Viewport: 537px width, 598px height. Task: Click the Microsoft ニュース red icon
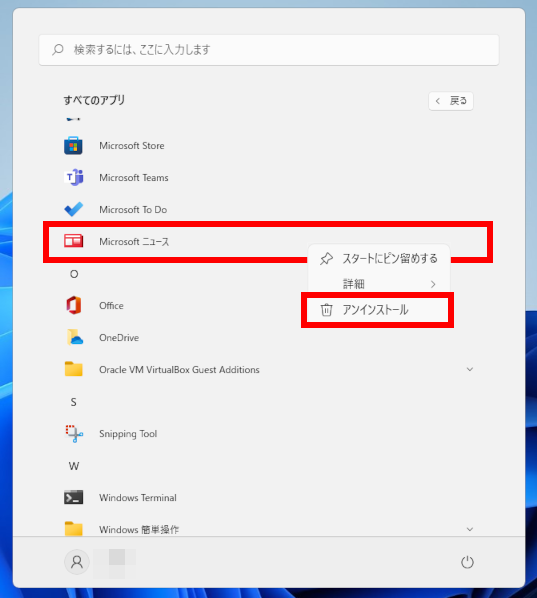pos(73,241)
